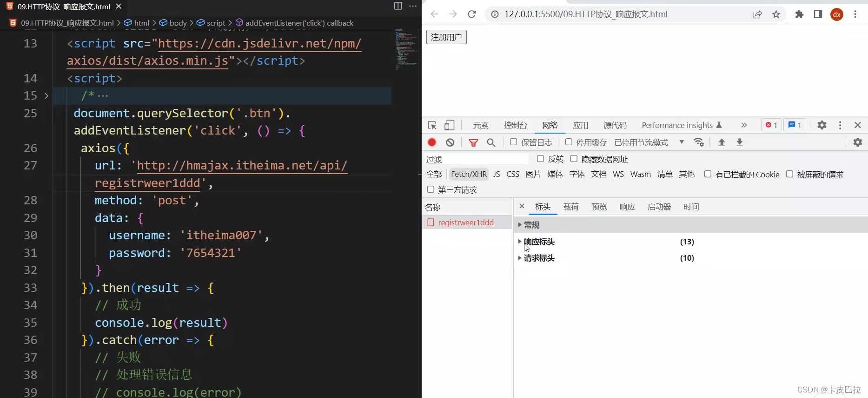Bookmark this page with the star icon
Viewport: 868px width, 398px height.
[776, 14]
